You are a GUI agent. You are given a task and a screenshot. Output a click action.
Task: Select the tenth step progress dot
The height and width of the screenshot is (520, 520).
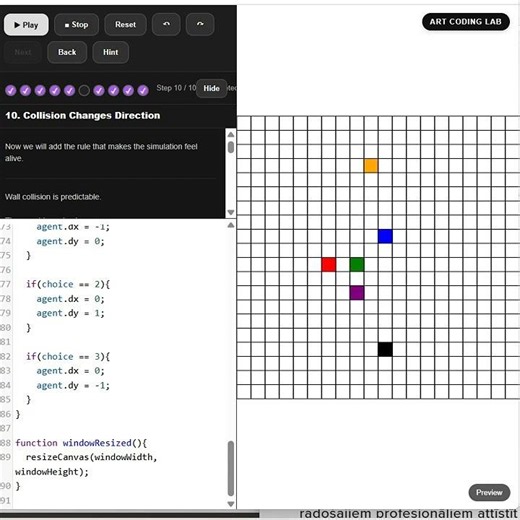(143, 90)
